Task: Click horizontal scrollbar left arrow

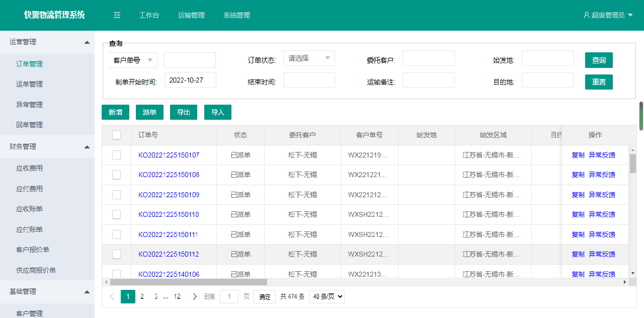Action: tap(106, 282)
